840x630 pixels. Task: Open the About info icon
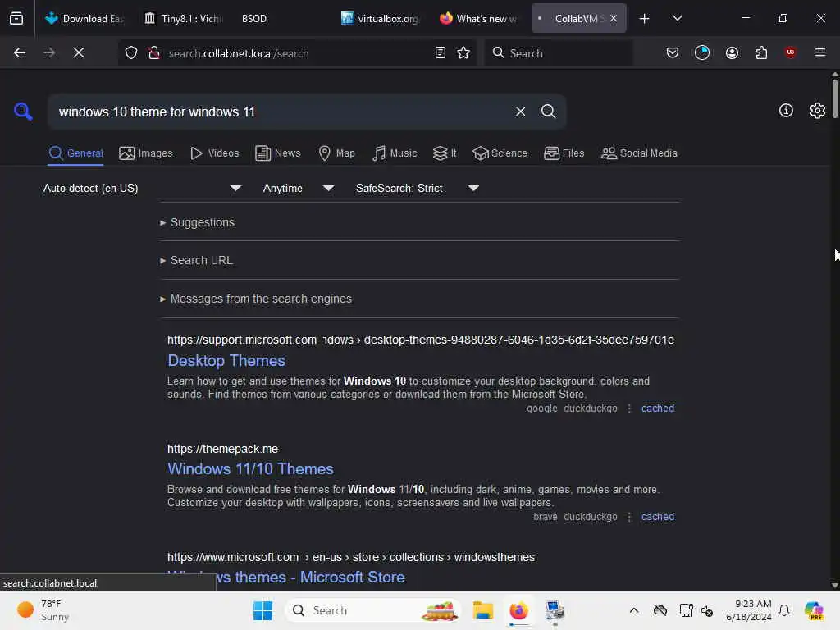tap(786, 111)
